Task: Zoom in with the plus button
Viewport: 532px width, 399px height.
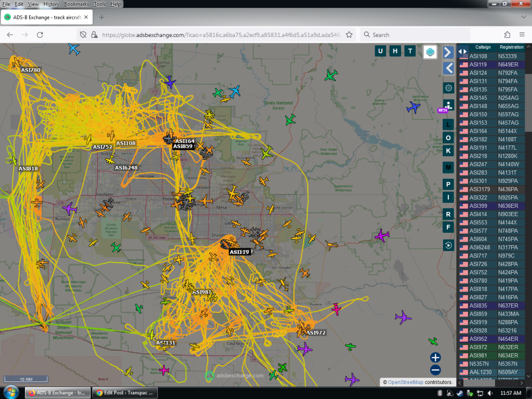Action: coord(435,357)
